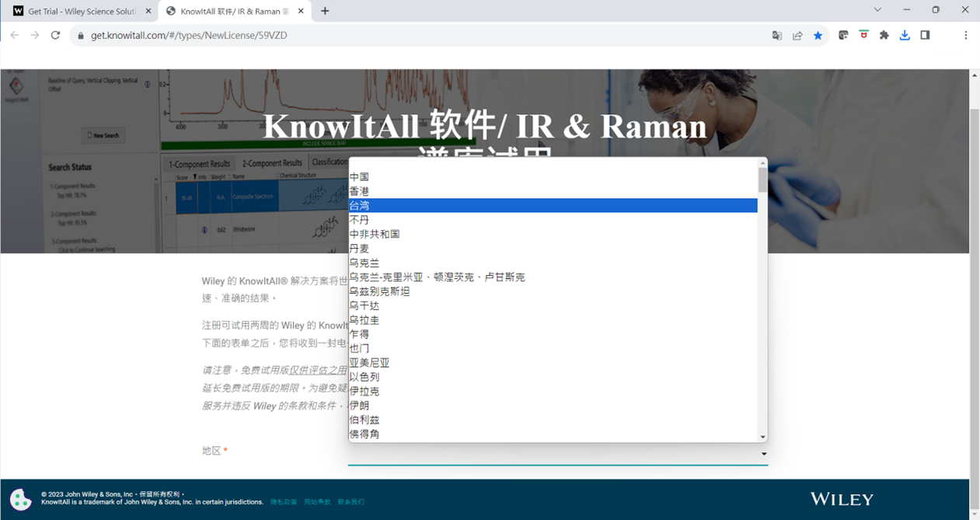Image resolution: width=980 pixels, height=520 pixels.
Task: Click the region list scrollbar thumb
Action: pyautogui.click(x=762, y=180)
